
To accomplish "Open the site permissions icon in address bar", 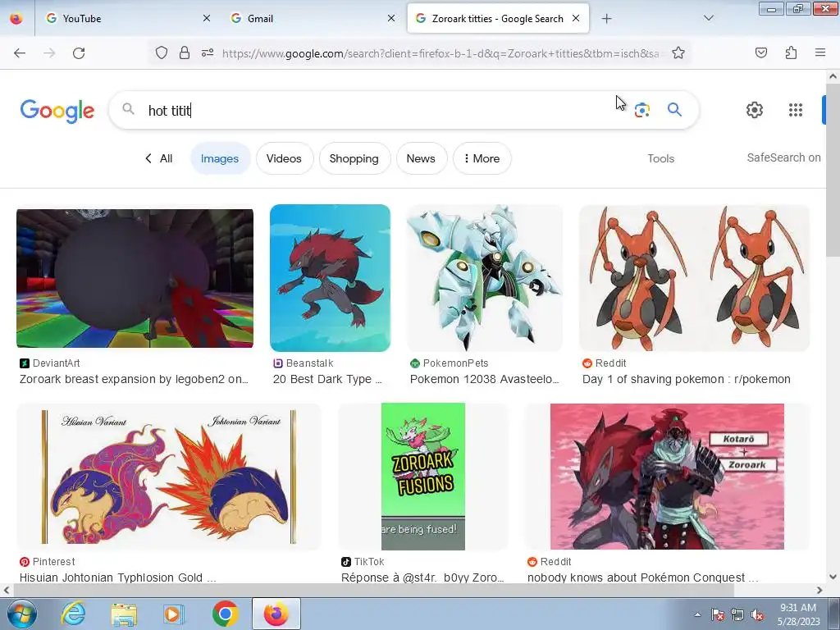I will [208, 52].
